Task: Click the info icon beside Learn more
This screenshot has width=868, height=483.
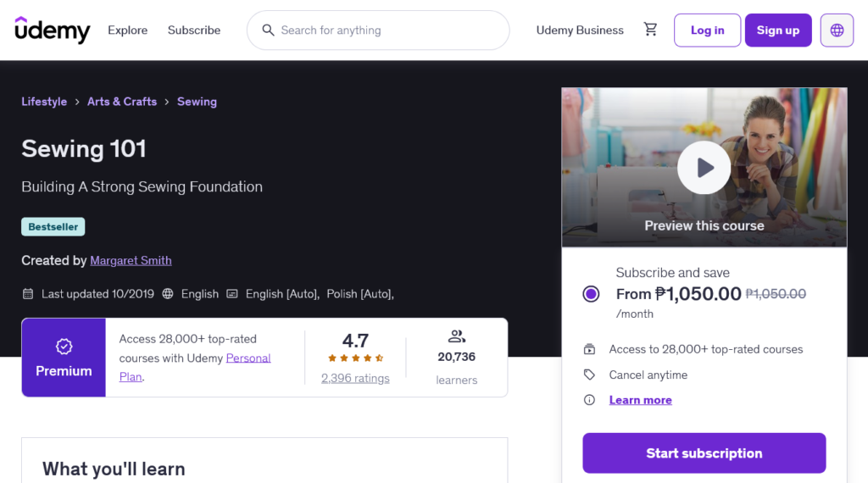Action: tap(589, 399)
